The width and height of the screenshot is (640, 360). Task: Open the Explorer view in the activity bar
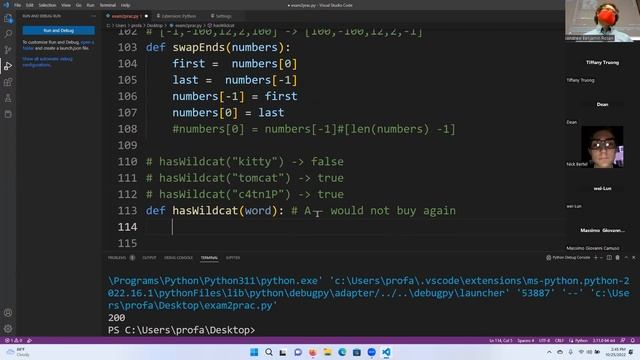[8, 18]
